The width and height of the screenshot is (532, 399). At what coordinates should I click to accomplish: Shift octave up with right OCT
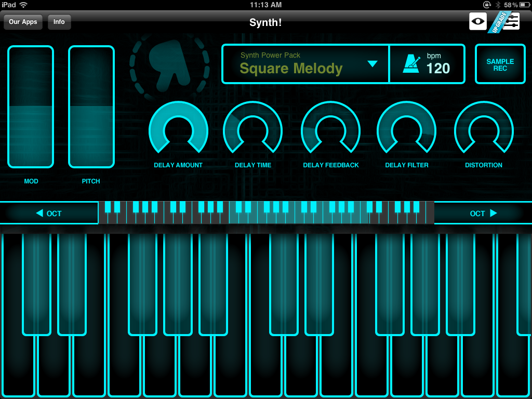click(483, 213)
